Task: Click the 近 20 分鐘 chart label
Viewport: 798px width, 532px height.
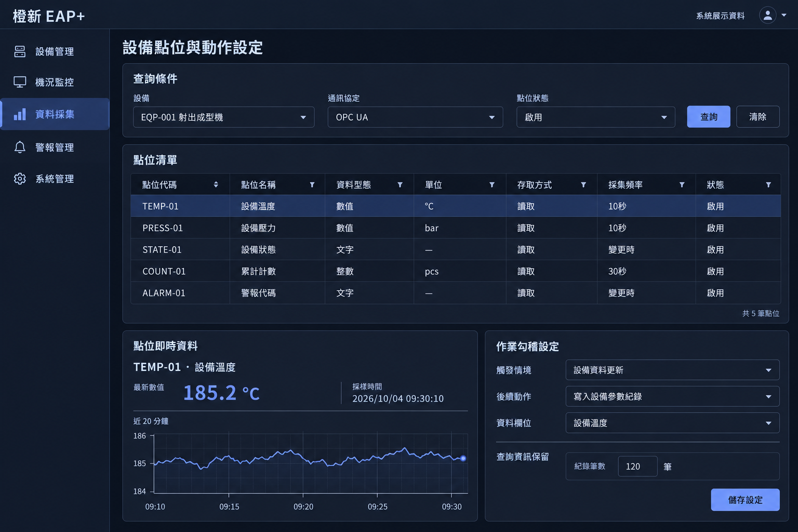Action: click(x=151, y=421)
